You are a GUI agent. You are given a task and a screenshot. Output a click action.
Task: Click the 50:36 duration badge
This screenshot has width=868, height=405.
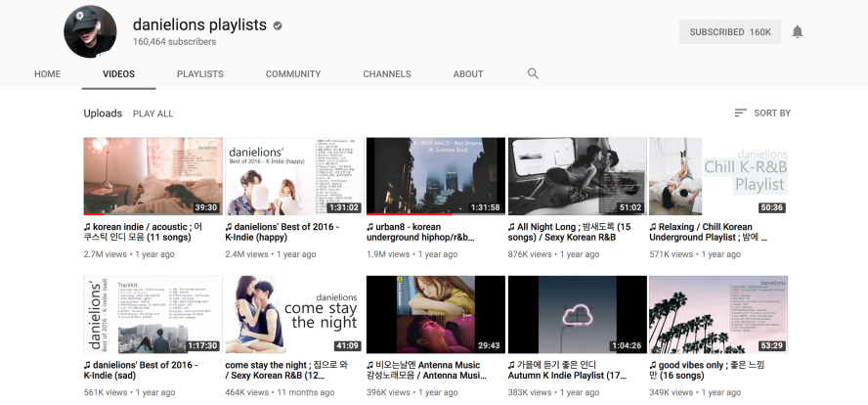[x=771, y=207]
